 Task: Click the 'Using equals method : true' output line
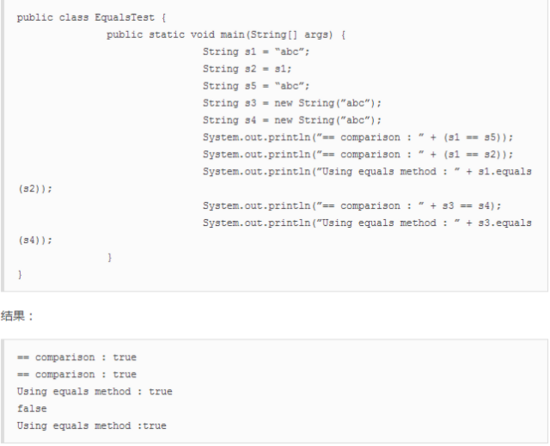pos(95,392)
